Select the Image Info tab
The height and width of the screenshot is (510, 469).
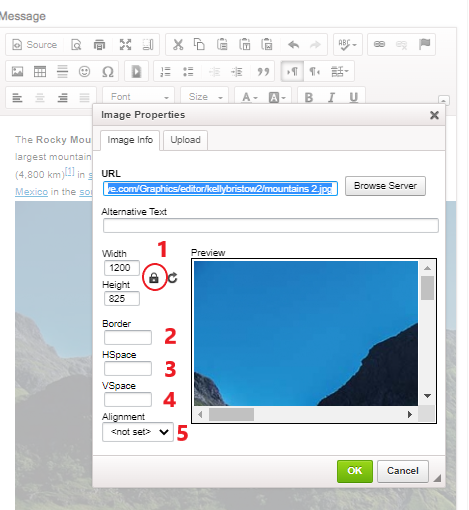pos(130,140)
